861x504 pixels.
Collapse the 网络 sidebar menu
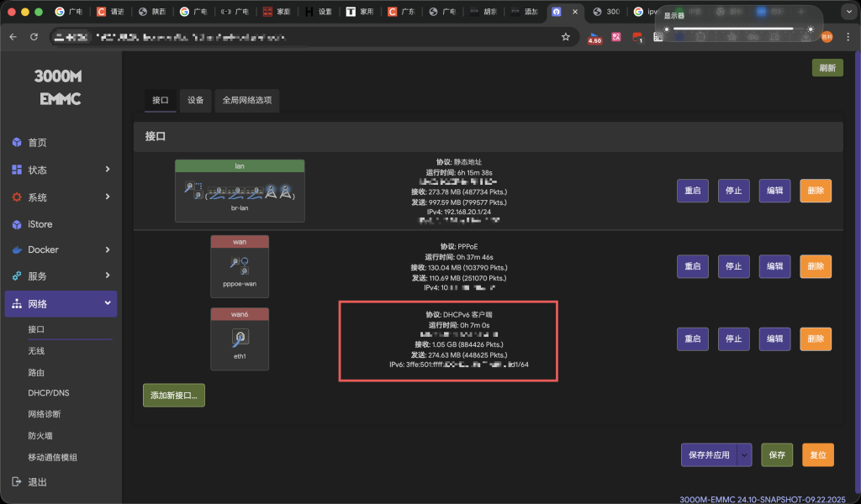point(108,303)
